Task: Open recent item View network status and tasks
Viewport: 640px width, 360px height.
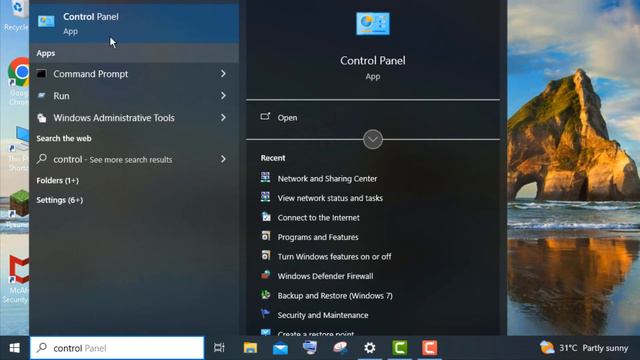Action: click(330, 198)
